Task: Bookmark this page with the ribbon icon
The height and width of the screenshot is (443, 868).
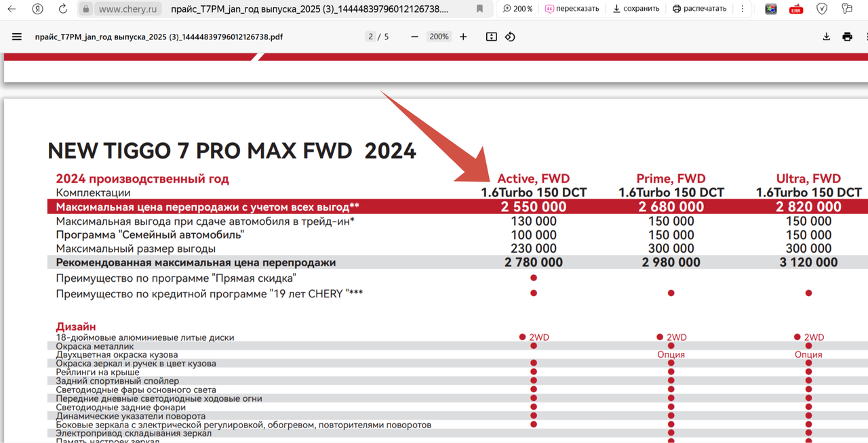Action: [480, 9]
